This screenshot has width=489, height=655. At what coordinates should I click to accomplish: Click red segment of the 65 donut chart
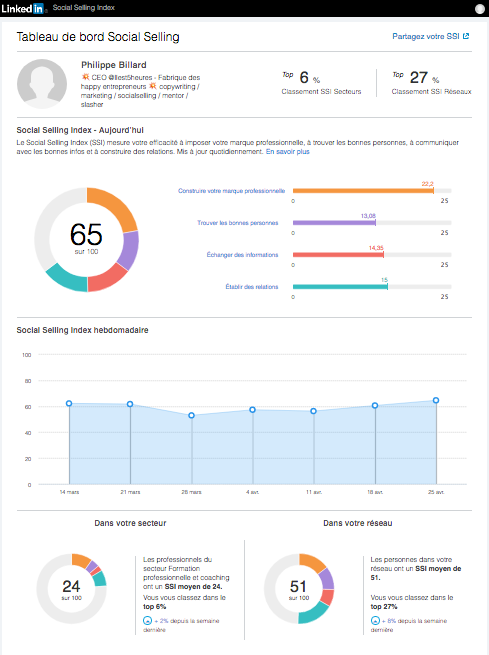point(107,279)
